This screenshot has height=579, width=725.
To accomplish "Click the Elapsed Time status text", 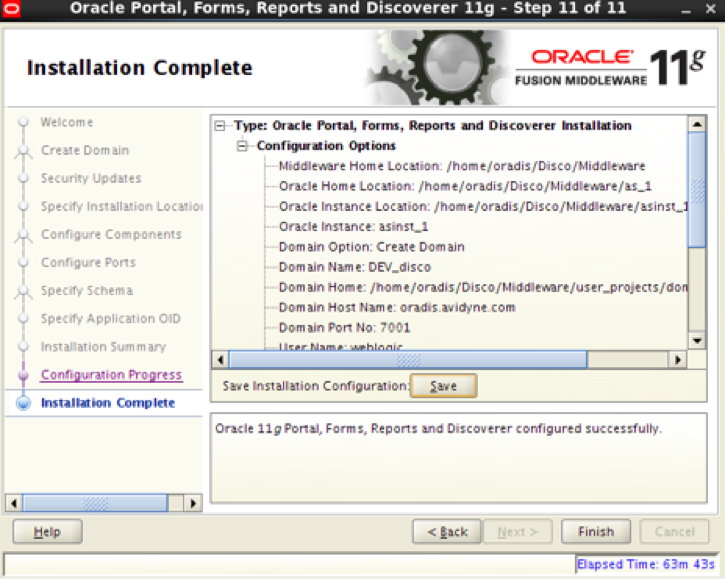I will point(645,564).
